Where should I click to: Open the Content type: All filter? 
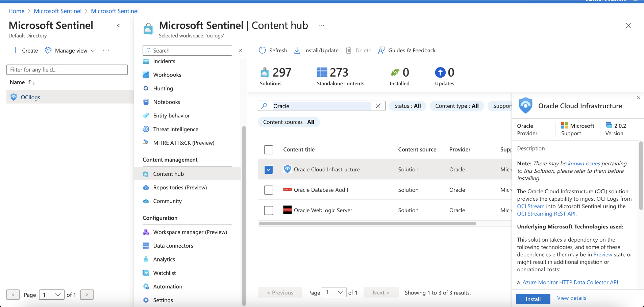tap(457, 106)
